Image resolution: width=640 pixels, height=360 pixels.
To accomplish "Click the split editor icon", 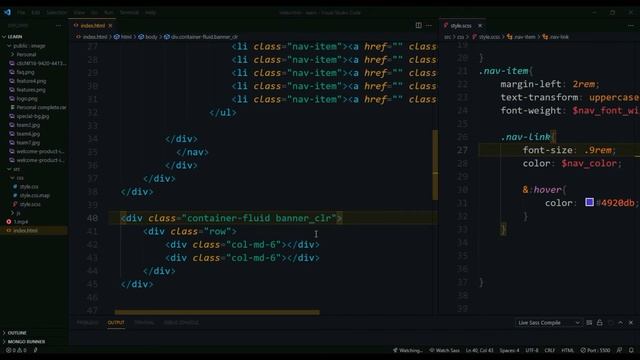I will click(x=418, y=25).
